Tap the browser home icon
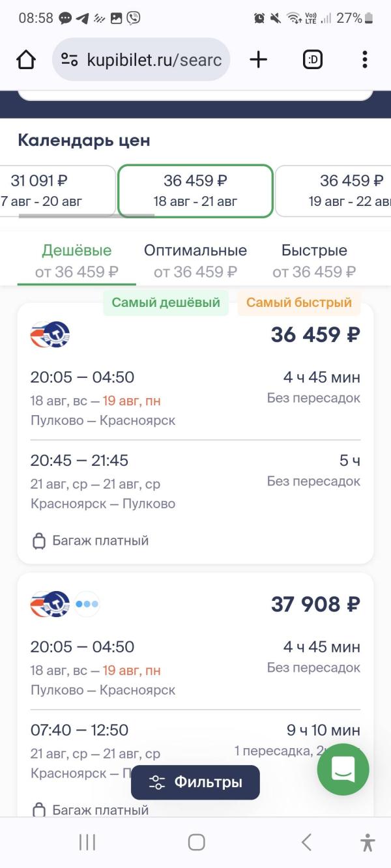 pyautogui.click(x=26, y=60)
